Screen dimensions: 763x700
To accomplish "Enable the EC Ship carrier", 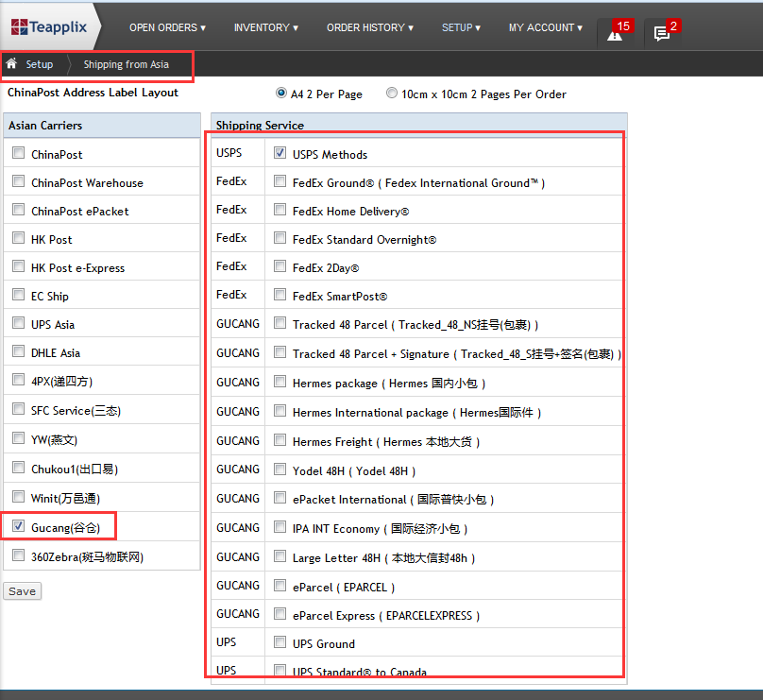I will coord(19,295).
